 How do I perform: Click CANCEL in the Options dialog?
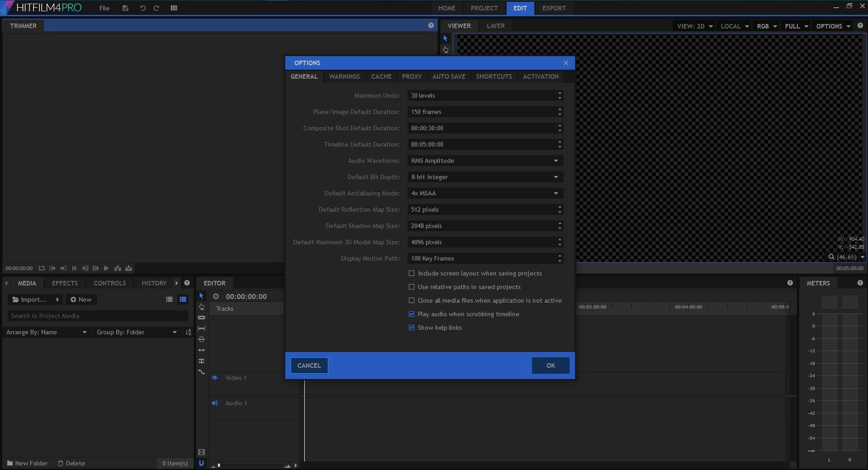(x=309, y=366)
